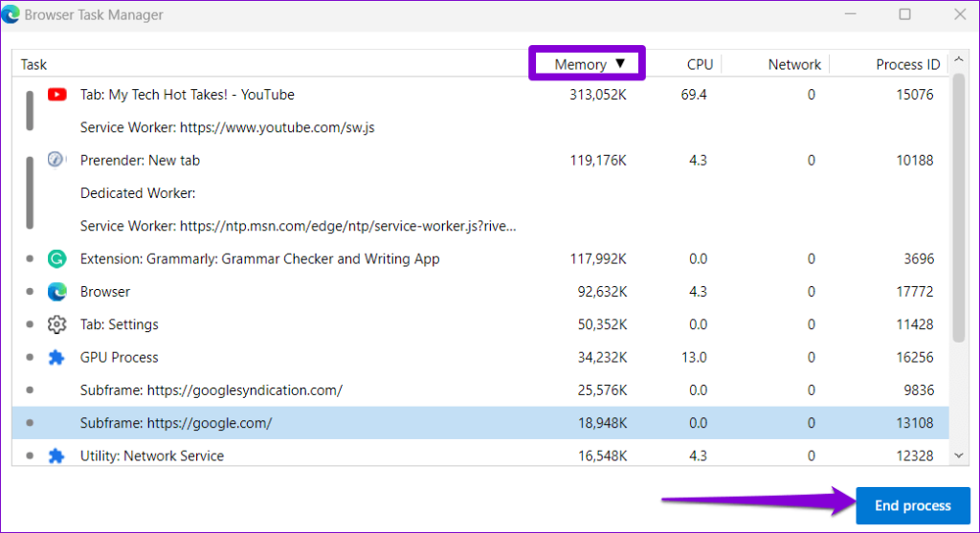Click process ID 10188
Viewport: 980px width, 533px height.
(x=914, y=160)
